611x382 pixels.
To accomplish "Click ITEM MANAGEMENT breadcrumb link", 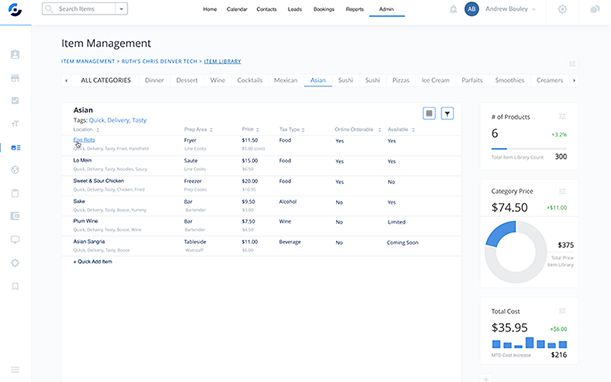I will (88, 61).
